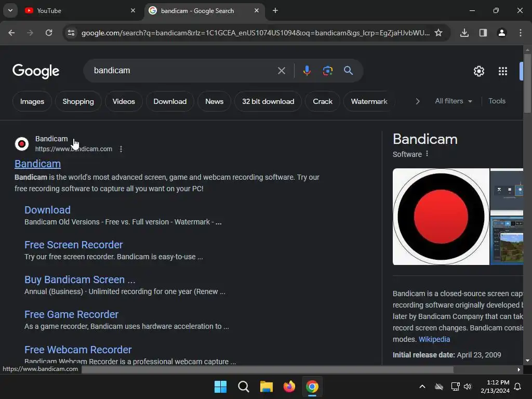532x399 pixels.
Task: Open a new browser tab
Action: click(275, 11)
